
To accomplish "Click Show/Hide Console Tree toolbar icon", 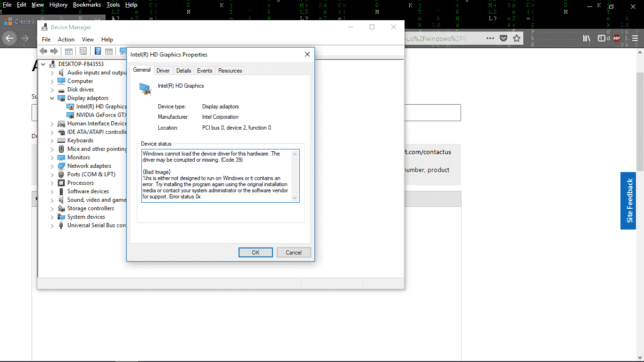I will (69, 51).
